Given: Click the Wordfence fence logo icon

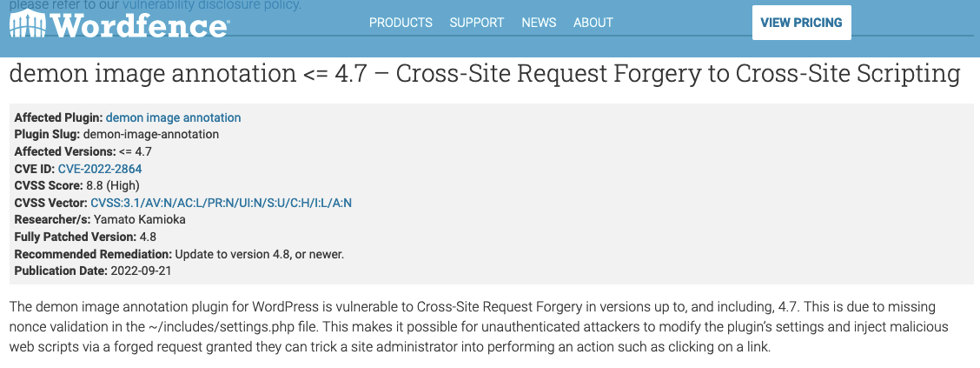Looking at the screenshot, I should pyautogui.click(x=28, y=23).
